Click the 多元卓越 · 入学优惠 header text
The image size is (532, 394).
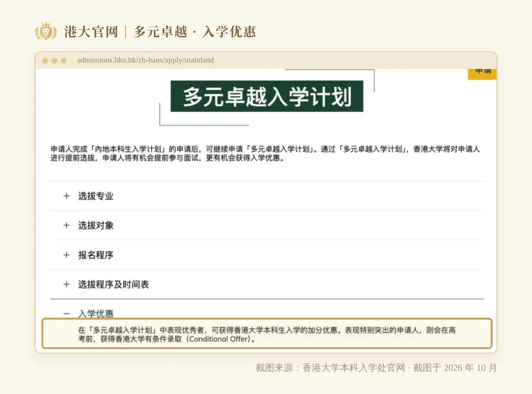point(195,32)
